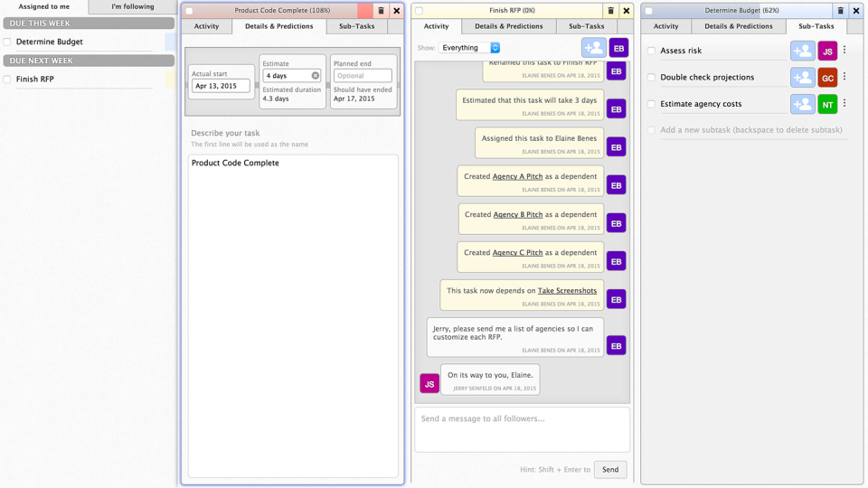Open Activity tab in Product Code Complete panel
This screenshot has width=868, height=488.
click(x=206, y=26)
